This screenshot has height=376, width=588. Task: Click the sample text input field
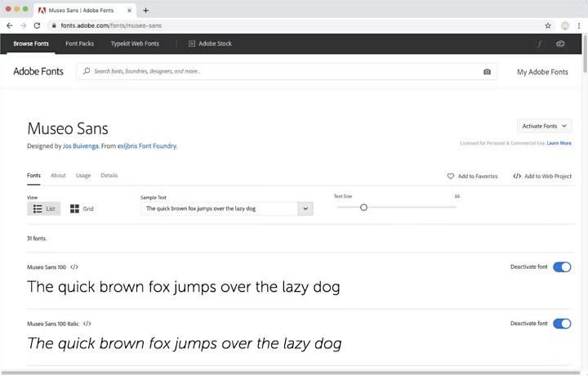[220, 208]
